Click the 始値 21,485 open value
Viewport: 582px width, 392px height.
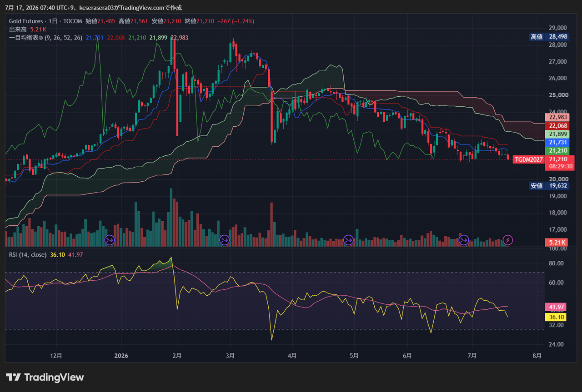pyautogui.click(x=100, y=21)
